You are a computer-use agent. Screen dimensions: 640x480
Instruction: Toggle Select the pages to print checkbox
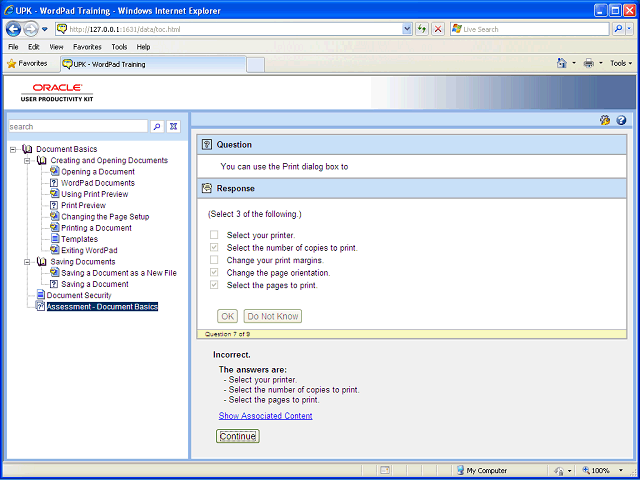click(x=214, y=285)
